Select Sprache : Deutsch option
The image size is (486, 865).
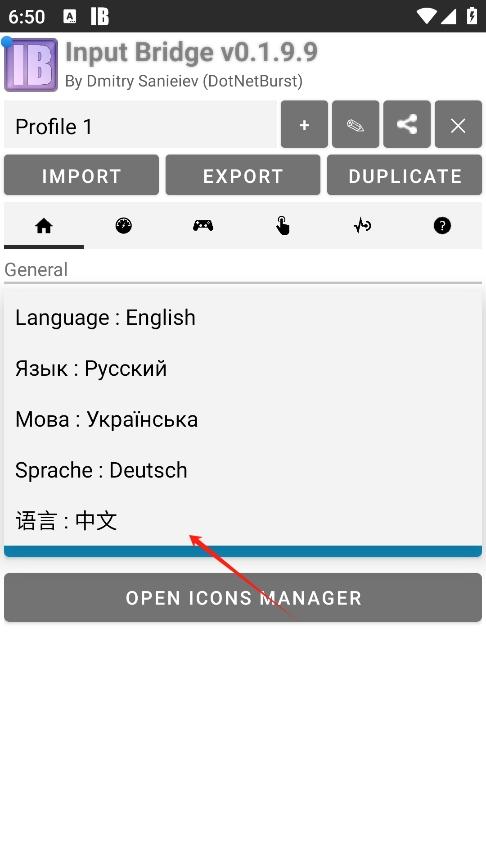point(243,470)
